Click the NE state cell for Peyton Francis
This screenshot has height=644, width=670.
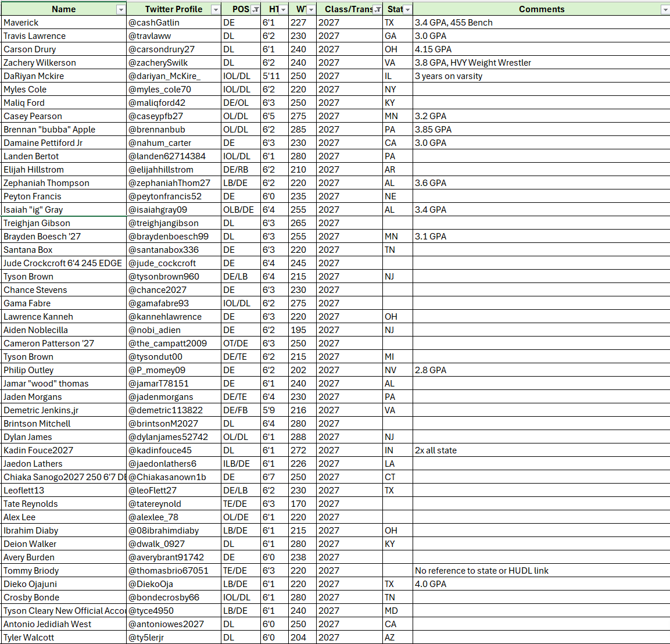click(x=397, y=196)
